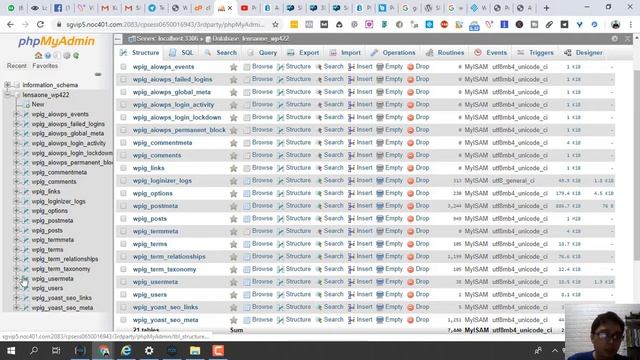The width and height of the screenshot is (640, 360).
Task: Click the Drop icon for wpig_yoast_seo_meta
Action: coord(411,320)
